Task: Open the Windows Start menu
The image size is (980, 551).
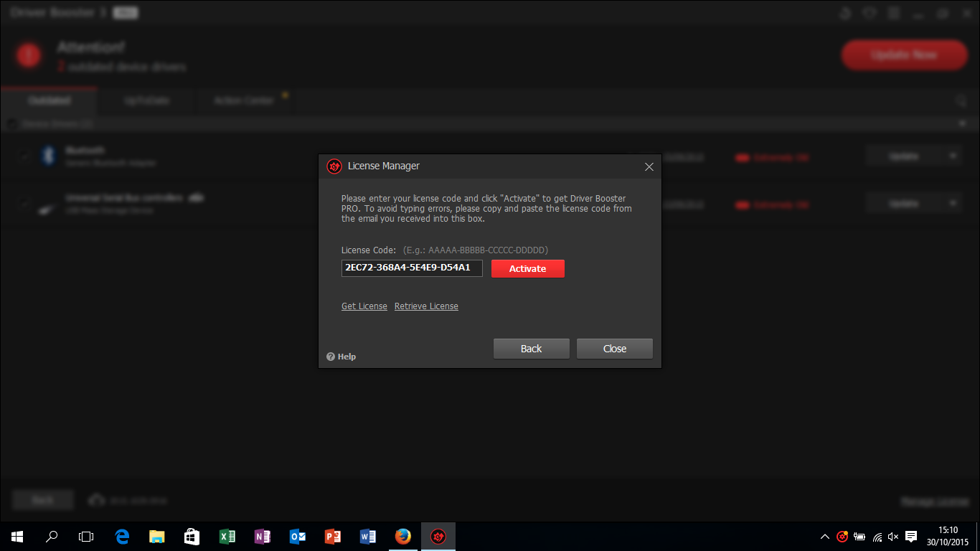Action: (17, 537)
